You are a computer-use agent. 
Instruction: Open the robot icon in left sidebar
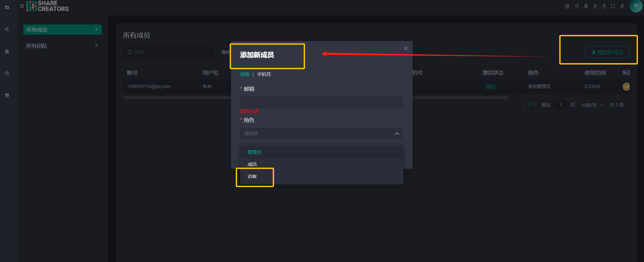[7, 73]
